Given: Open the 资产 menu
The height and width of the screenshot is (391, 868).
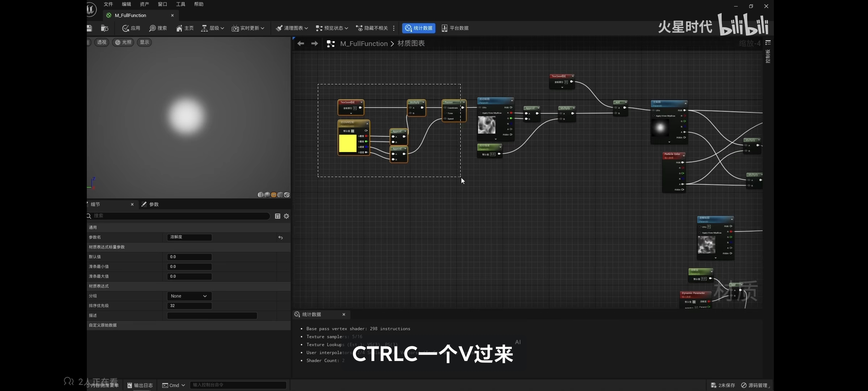Looking at the screenshot, I should coord(144,4).
